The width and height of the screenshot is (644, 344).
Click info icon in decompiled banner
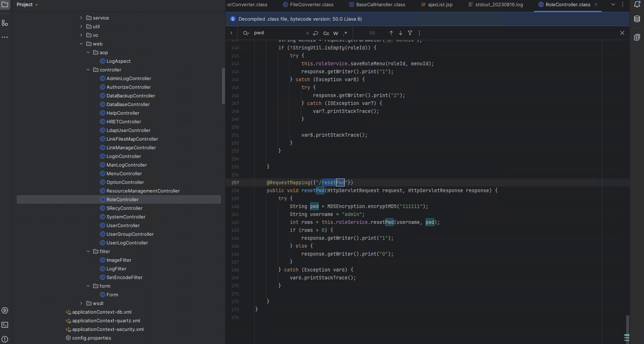(233, 19)
